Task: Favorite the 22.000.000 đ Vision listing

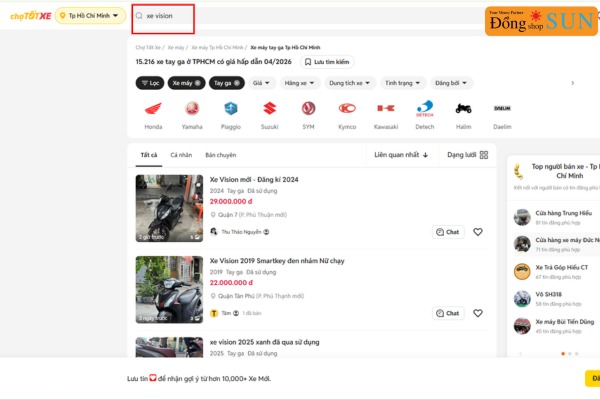Action: tap(478, 313)
